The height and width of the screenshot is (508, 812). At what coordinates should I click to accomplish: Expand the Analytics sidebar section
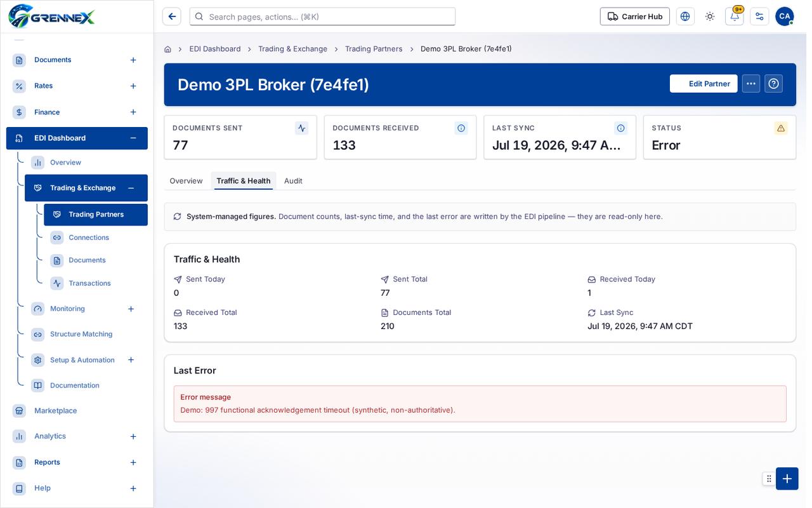pos(133,437)
